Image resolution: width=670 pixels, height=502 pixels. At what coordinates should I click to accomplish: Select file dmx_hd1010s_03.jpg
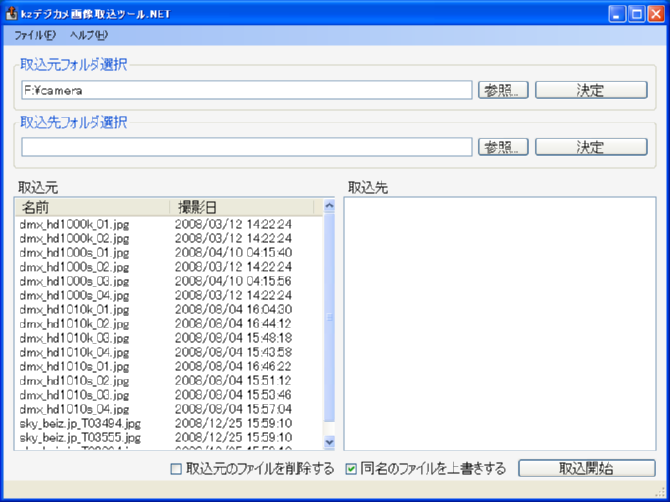(x=74, y=395)
